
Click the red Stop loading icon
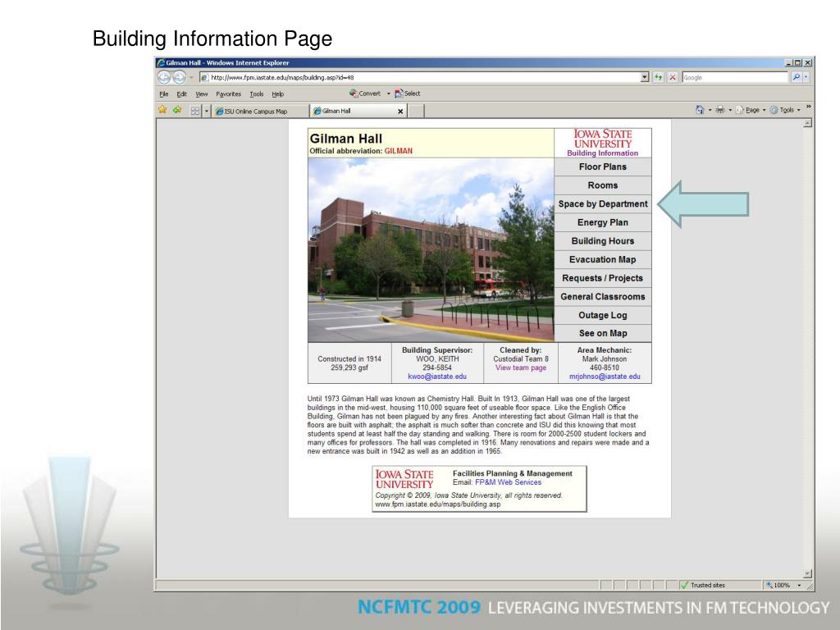pyautogui.click(x=673, y=77)
